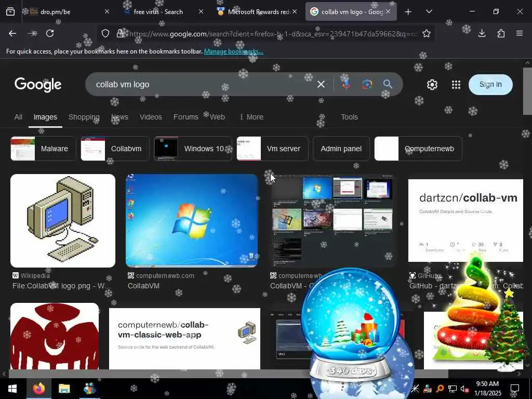The width and height of the screenshot is (532, 399).
Task: Click the Manage bookmarks link
Action: click(x=233, y=51)
